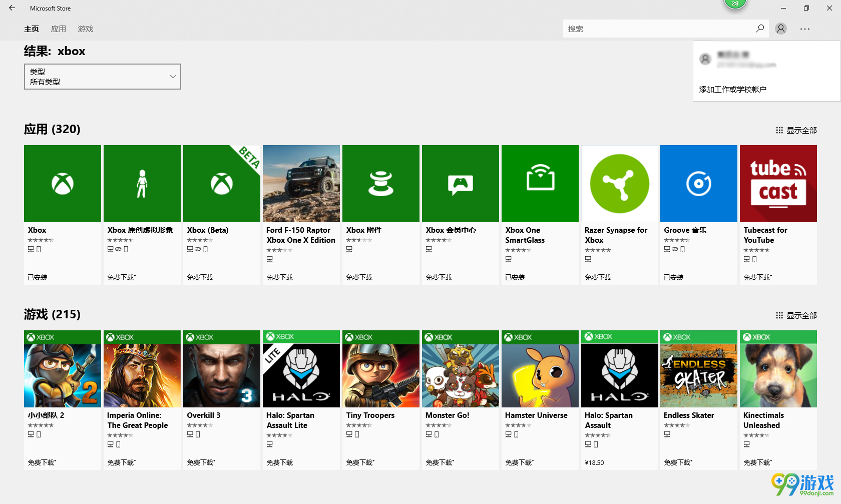The height and width of the screenshot is (504, 841).
Task: Click the Kinectimals Unleashed title text
Action: tap(763, 420)
